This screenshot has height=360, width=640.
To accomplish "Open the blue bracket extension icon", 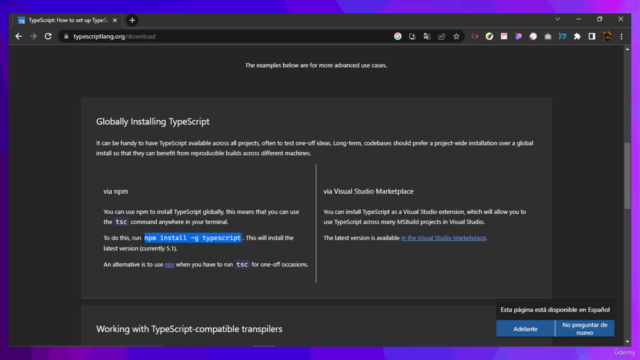I will coord(562,36).
